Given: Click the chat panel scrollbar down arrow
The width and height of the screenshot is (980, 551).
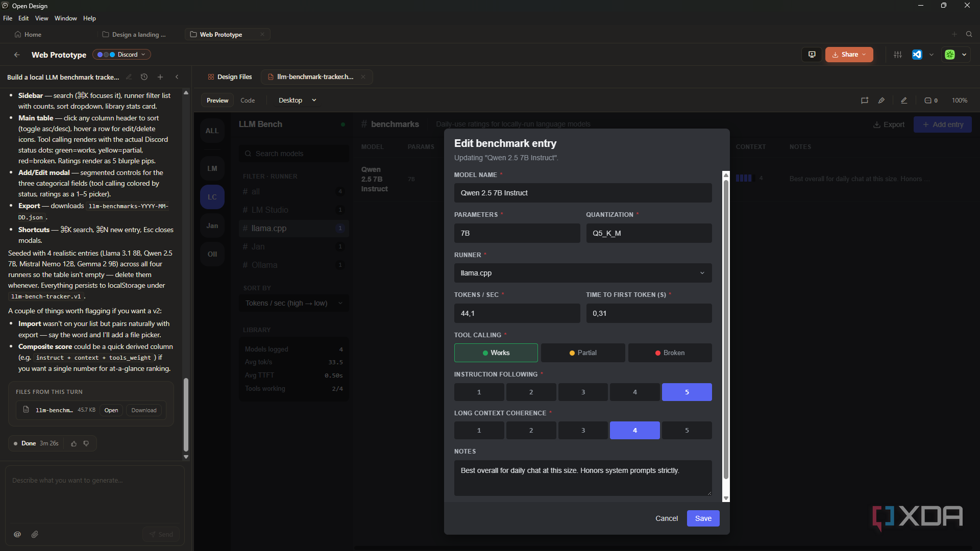Looking at the screenshot, I should 186,457.
